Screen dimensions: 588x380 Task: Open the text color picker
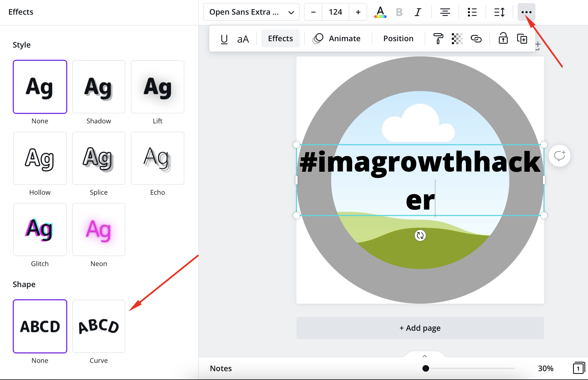point(380,12)
